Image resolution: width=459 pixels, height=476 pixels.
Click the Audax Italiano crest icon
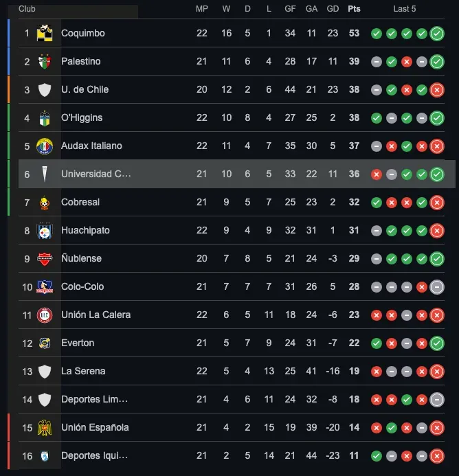point(45,146)
